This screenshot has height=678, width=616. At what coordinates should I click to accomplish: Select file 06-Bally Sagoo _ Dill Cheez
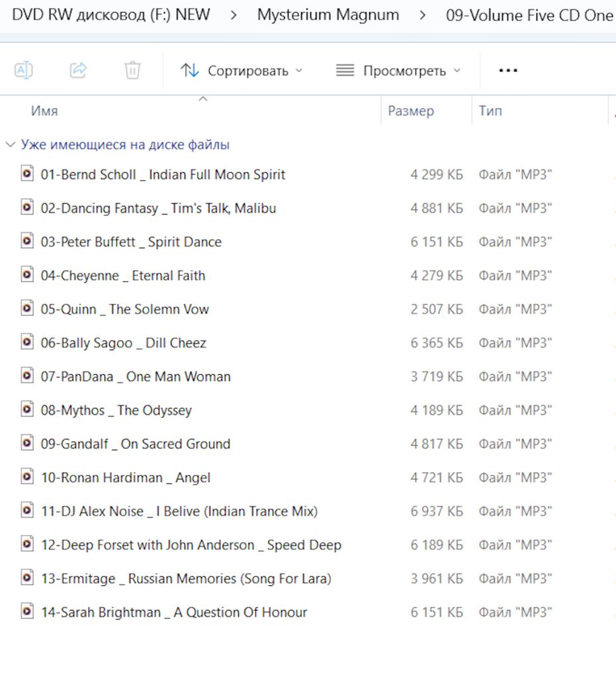pos(124,343)
